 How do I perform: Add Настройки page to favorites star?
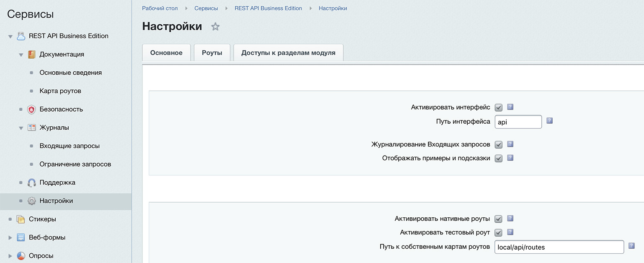tap(215, 27)
